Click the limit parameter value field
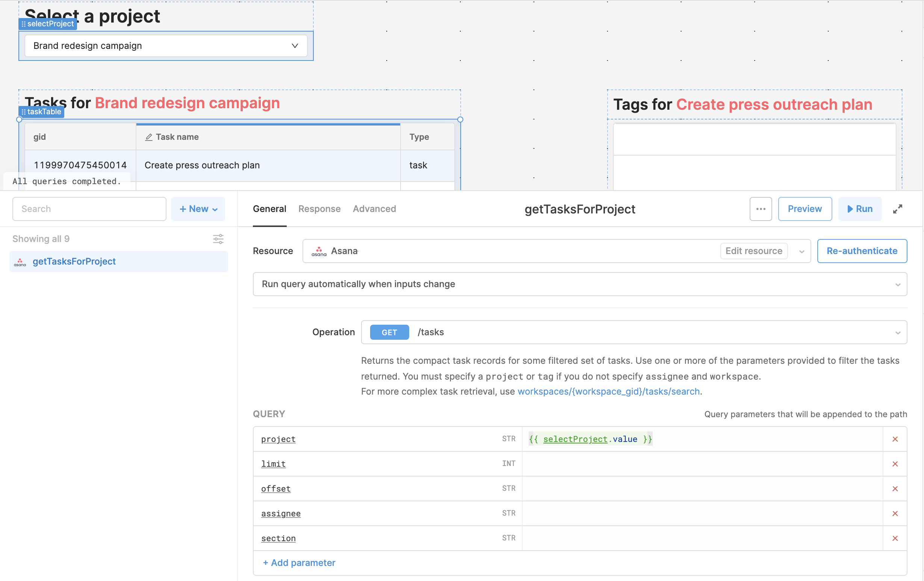This screenshot has width=924, height=581. [x=702, y=464]
